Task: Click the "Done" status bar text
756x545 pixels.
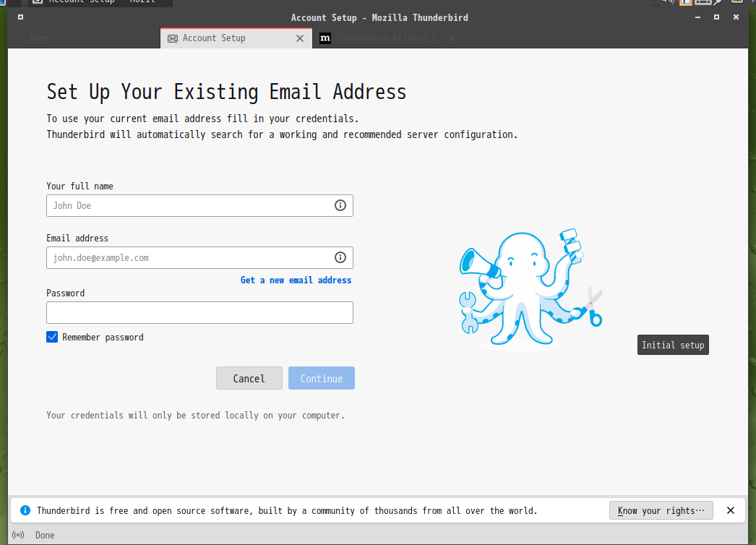Action: [45, 535]
